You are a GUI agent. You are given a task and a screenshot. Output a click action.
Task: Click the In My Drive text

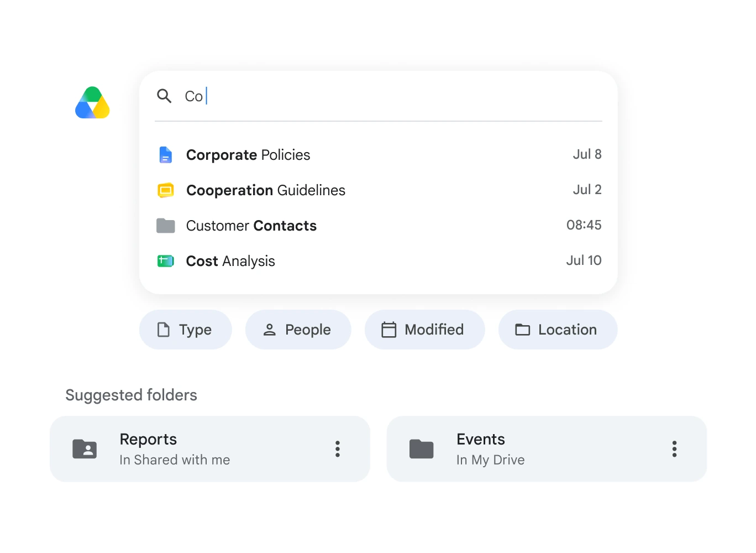point(491,460)
